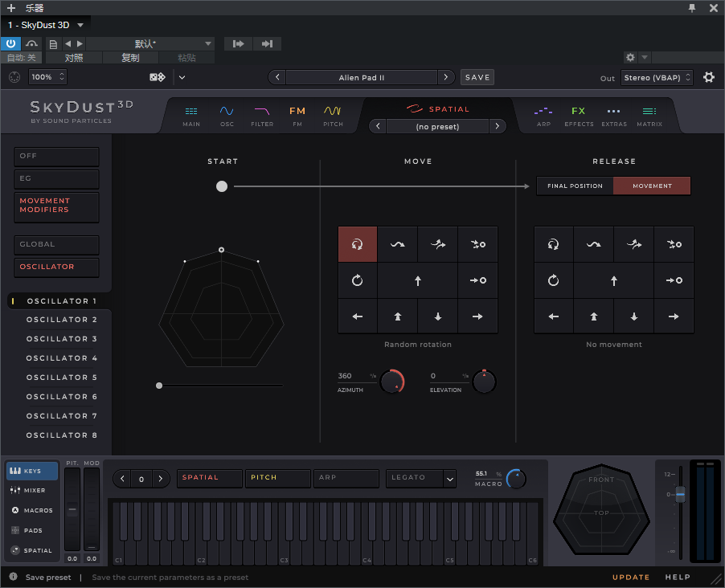
Task: Click the info icon in status bar
Action: (x=14, y=577)
